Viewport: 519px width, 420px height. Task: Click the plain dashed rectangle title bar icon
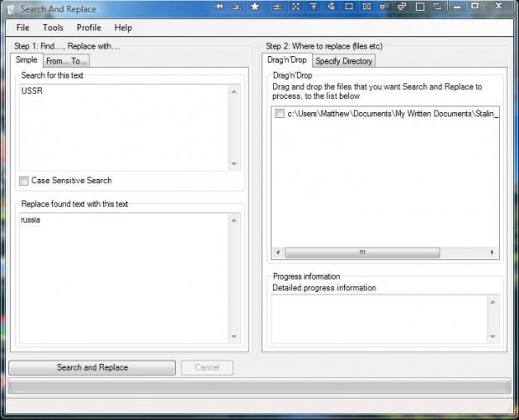(349, 7)
